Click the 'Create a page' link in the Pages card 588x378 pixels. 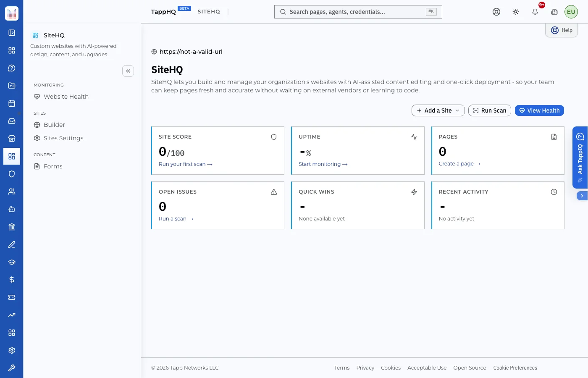(459, 164)
